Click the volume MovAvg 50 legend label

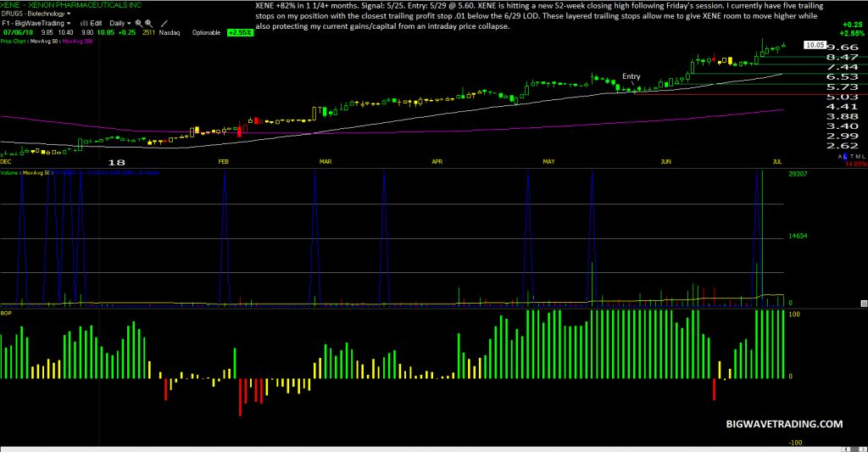pyautogui.click(x=36, y=173)
